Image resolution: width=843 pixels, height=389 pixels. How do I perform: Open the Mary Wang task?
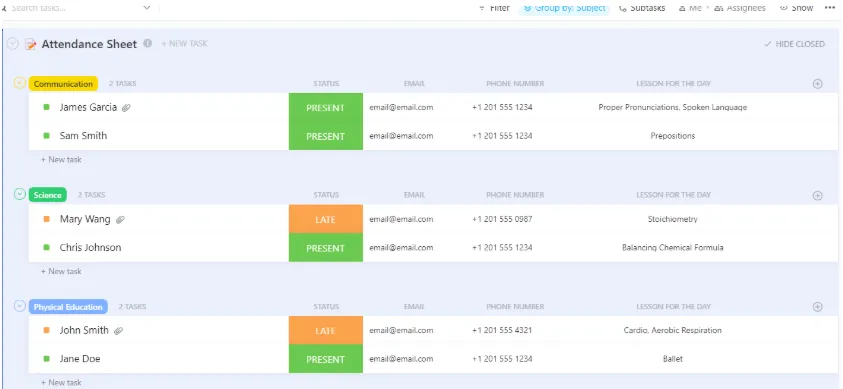(x=85, y=219)
